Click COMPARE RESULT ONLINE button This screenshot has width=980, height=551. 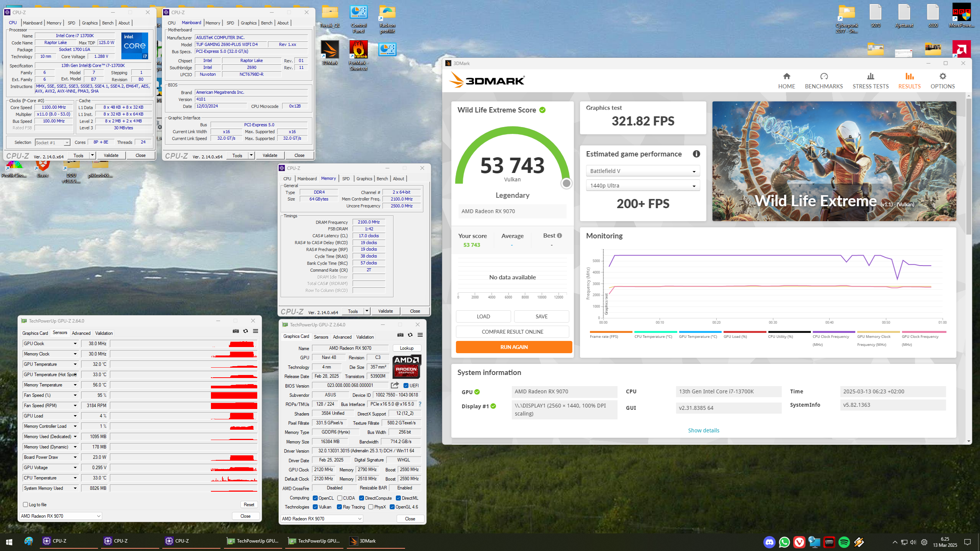pos(512,331)
